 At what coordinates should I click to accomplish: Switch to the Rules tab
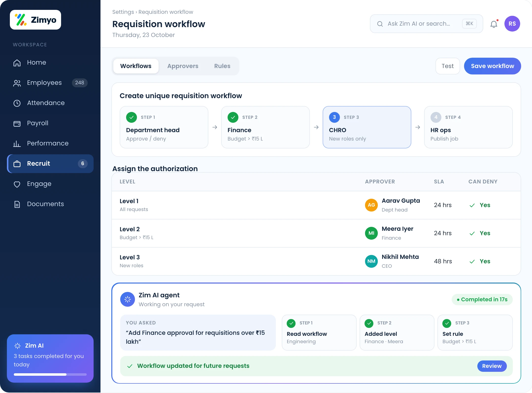[222, 66]
